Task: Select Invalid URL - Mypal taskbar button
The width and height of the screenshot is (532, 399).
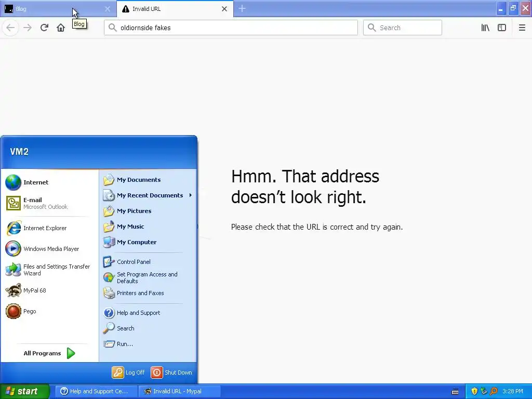Action: click(x=180, y=391)
